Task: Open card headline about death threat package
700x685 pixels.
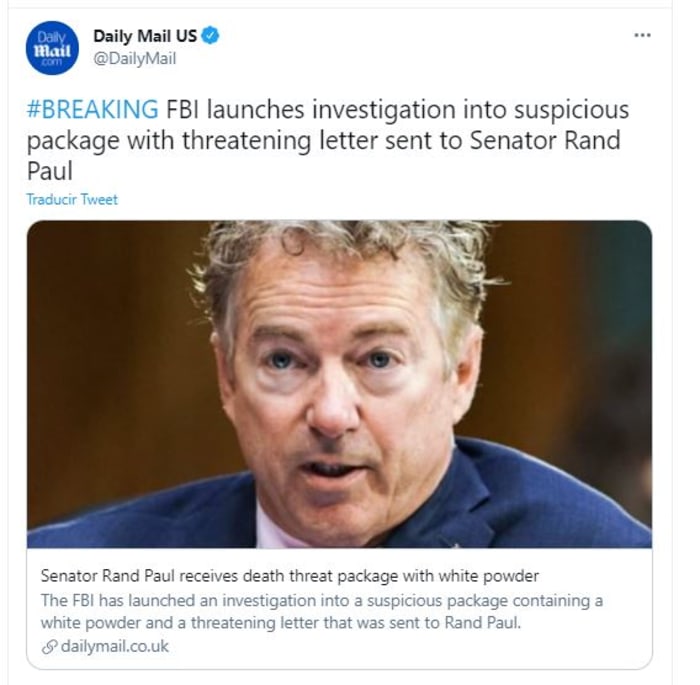Action: pyautogui.click(x=290, y=576)
